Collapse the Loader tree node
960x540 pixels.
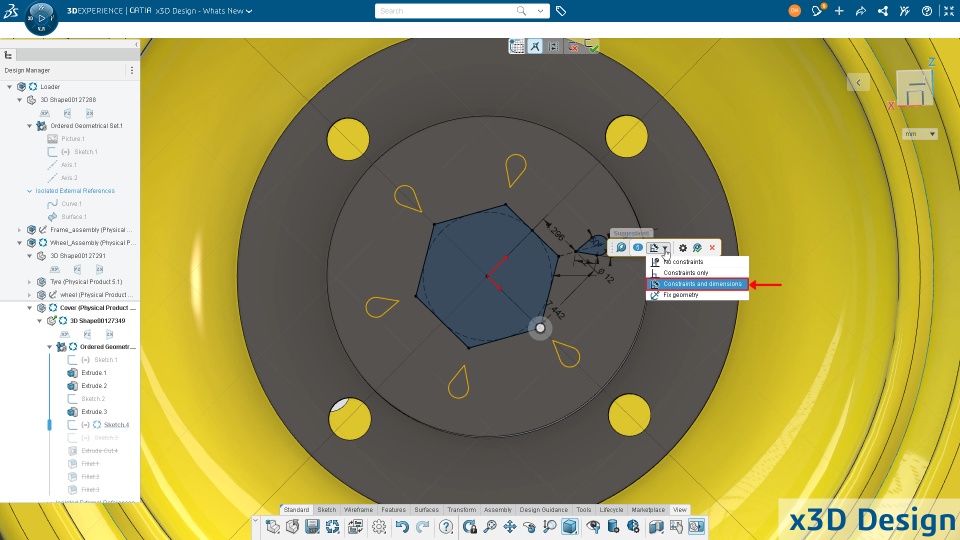tap(9, 87)
